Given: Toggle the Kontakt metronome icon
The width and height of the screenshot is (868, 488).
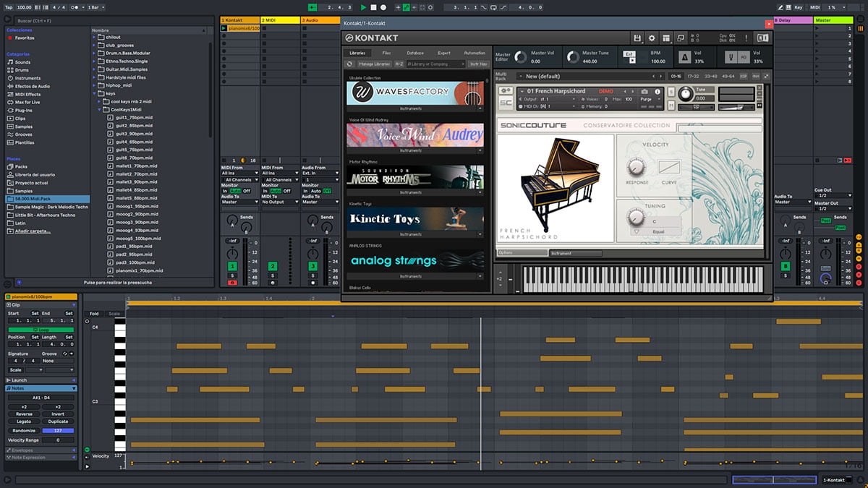Looking at the screenshot, I should (684, 56).
